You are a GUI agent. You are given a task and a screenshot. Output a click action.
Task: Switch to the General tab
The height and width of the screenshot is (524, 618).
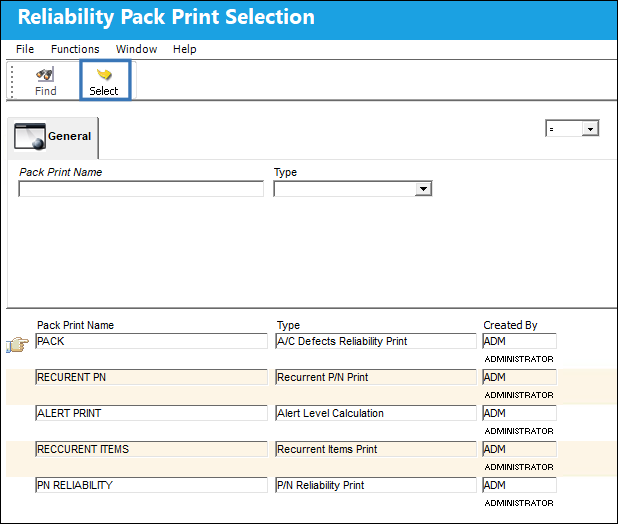pos(53,138)
